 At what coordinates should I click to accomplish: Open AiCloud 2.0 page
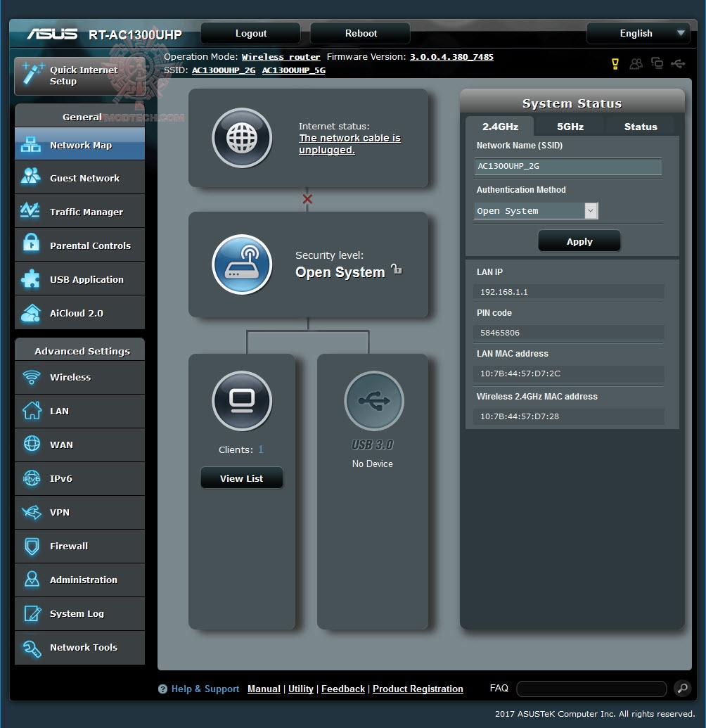(80, 313)
